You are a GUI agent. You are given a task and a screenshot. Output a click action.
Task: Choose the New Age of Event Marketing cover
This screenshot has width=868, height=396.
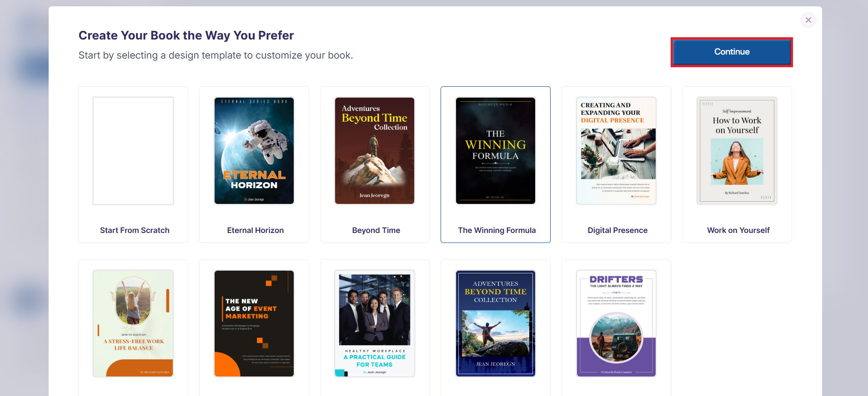(254, 323)
